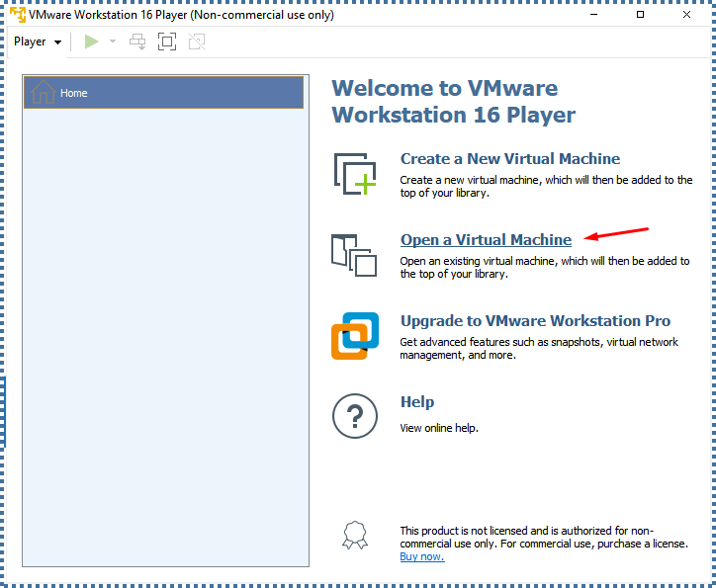The width and height of the screenshot is (716, 588).
Task: Click Upgrade to VMware Workstation Pro link
Action: (535, 321)
